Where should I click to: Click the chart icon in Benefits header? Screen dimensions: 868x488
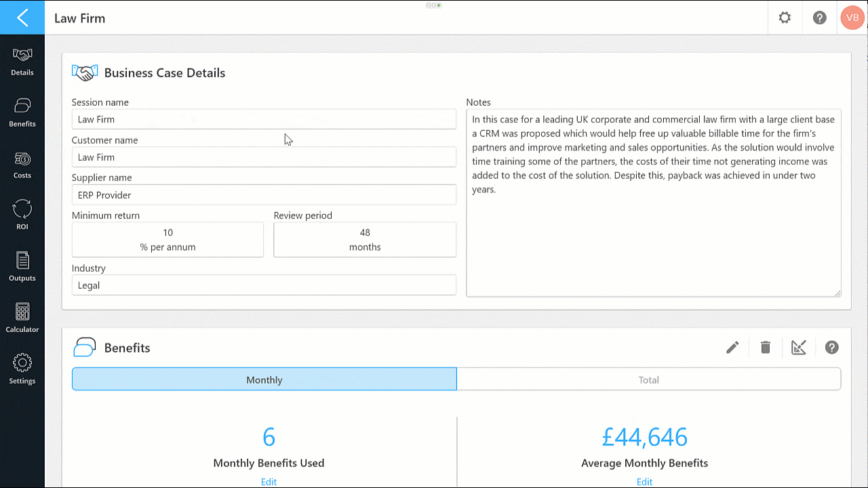[799, 348]
